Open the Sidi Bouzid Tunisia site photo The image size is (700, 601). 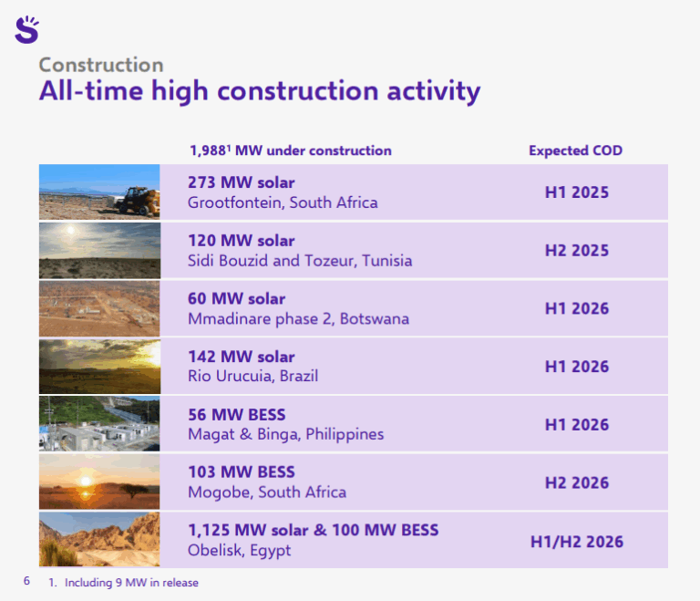tap(99, 250)
